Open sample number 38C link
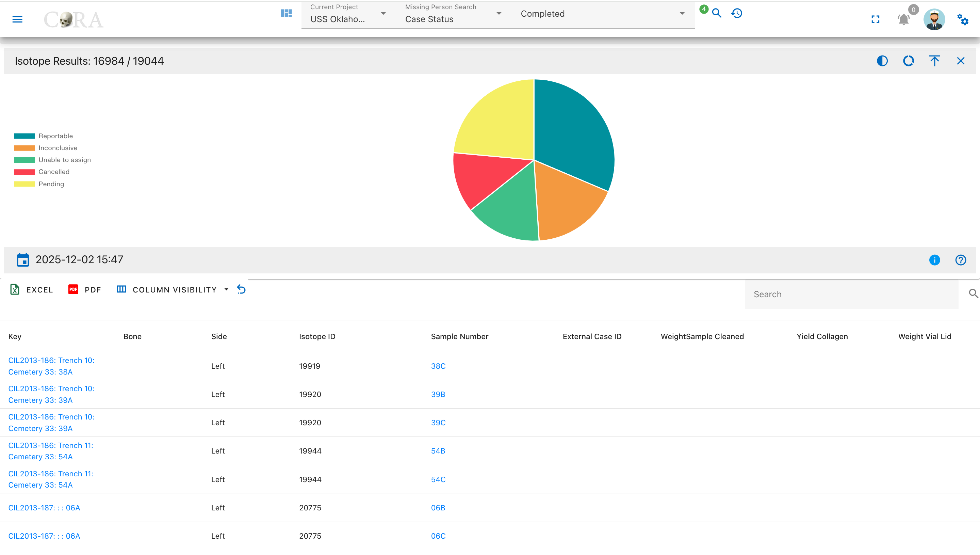 [x=438, y=366]
